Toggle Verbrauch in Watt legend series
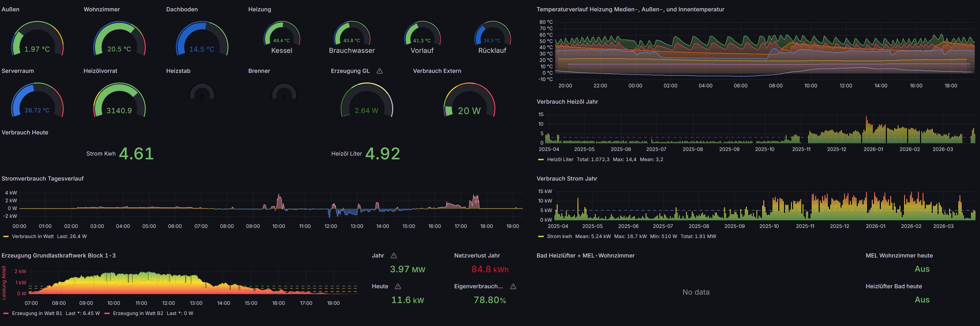Viewport: 980px width, 326px height. (33, 237)
